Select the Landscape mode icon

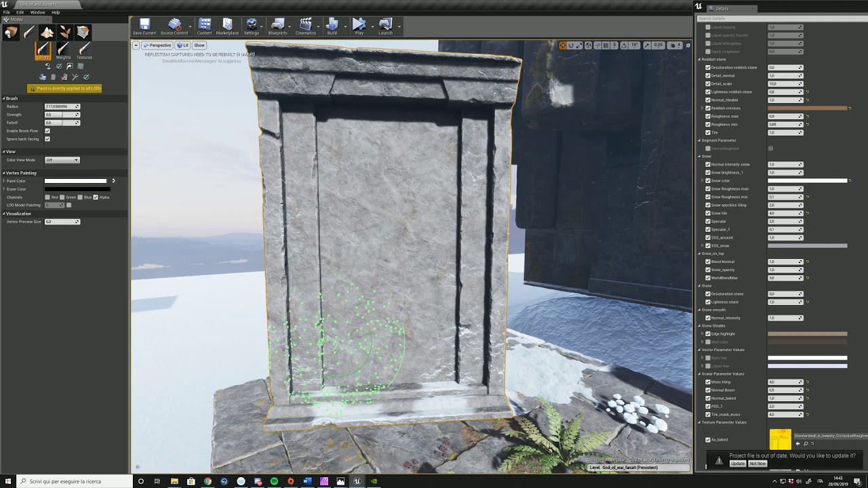[47, 33]
